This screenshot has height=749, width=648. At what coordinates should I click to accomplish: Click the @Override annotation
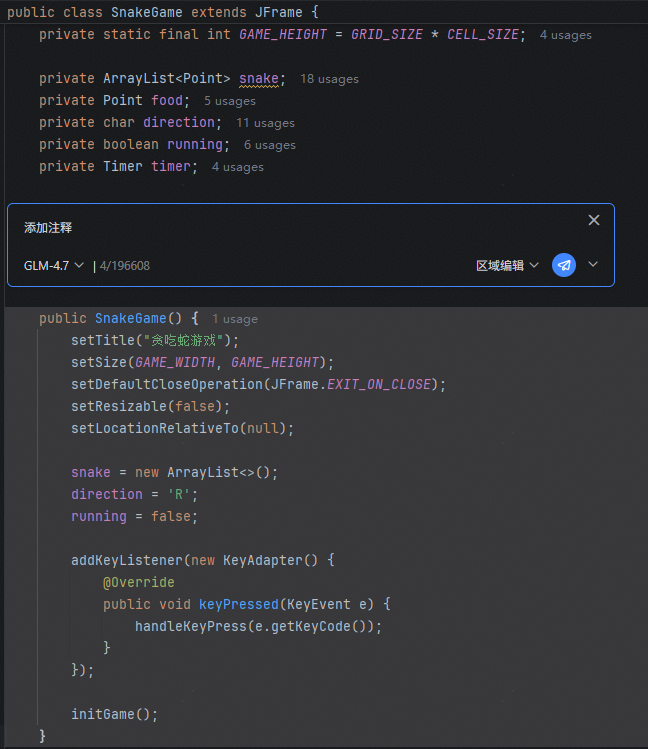point(138,582)
